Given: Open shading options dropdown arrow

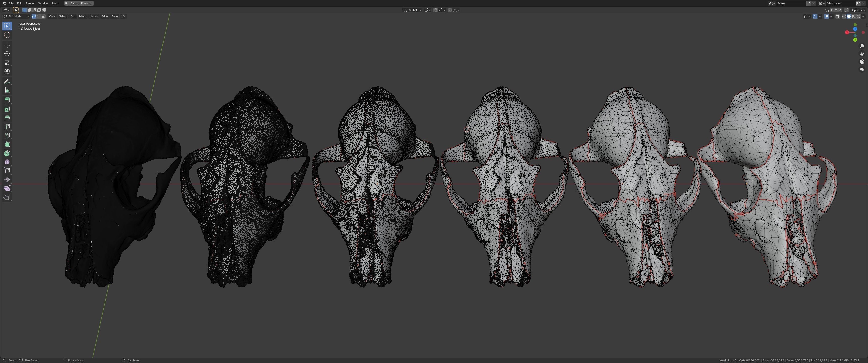Looking at the screenshot, I should click(863, 16).
